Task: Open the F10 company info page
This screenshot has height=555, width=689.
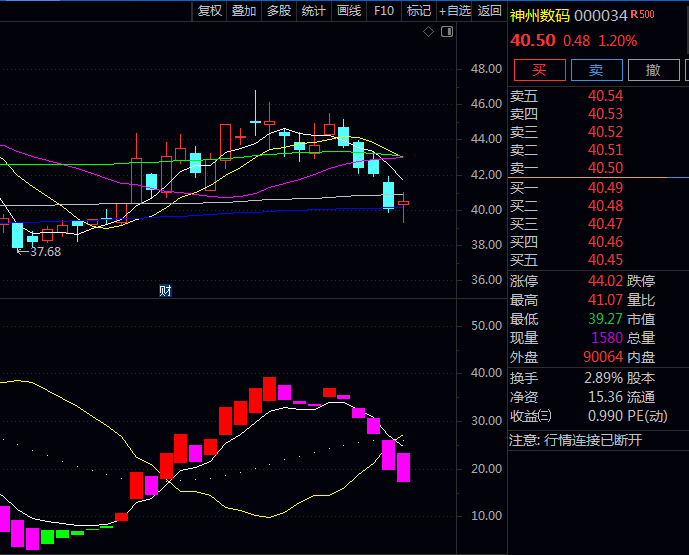Action: pos(383,11)
